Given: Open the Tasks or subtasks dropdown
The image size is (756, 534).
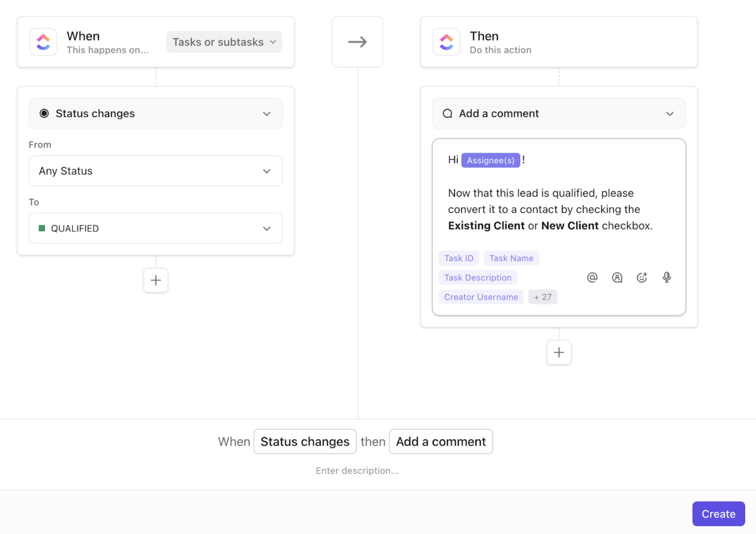Looking at the screenshot, I should [x=224, y=42].
